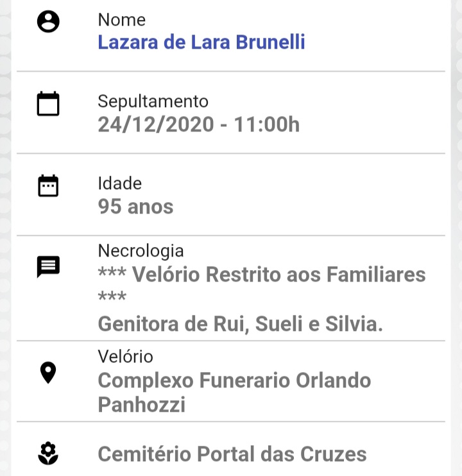Click the Velório field label
Viewport: 462px width, 476px height.
pos(125,356)
